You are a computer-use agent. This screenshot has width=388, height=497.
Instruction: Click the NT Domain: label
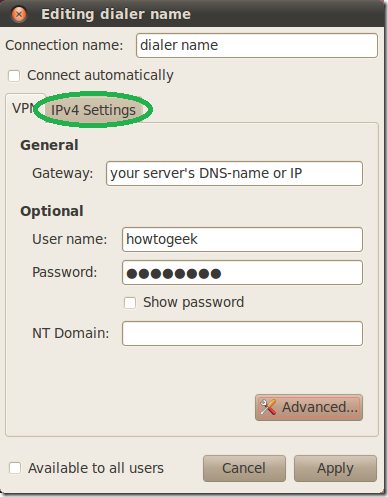click(71, 333)
